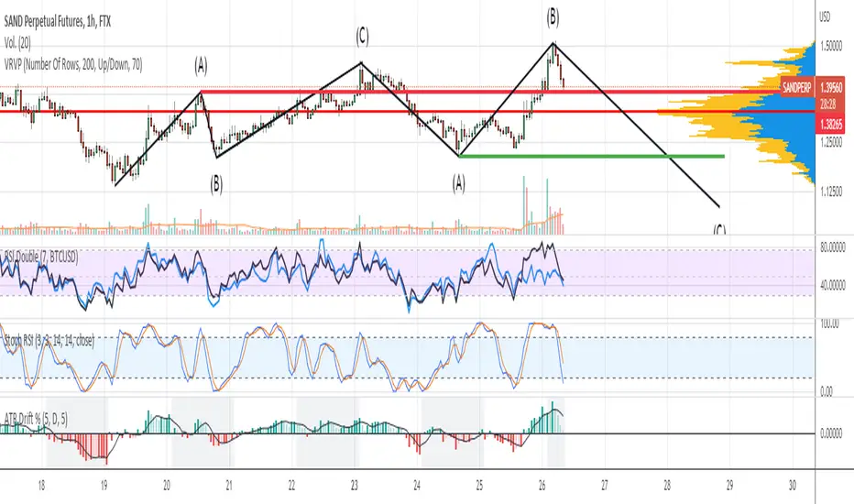The image size is (854, 504).
Task: Click the first (A) wave label
Action: [201, 67]
